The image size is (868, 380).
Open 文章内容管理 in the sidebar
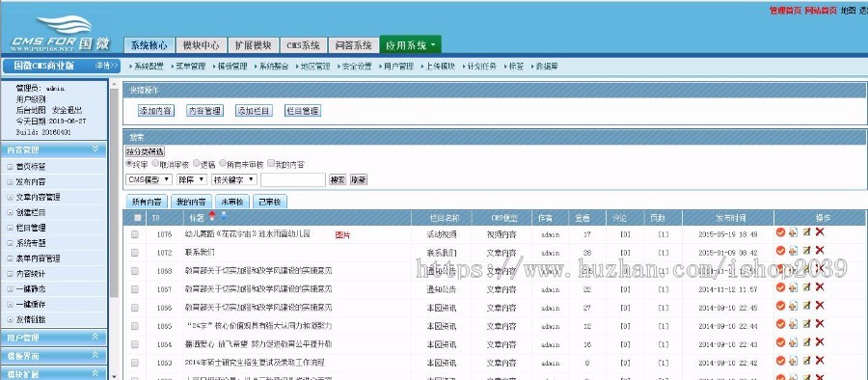39,197
